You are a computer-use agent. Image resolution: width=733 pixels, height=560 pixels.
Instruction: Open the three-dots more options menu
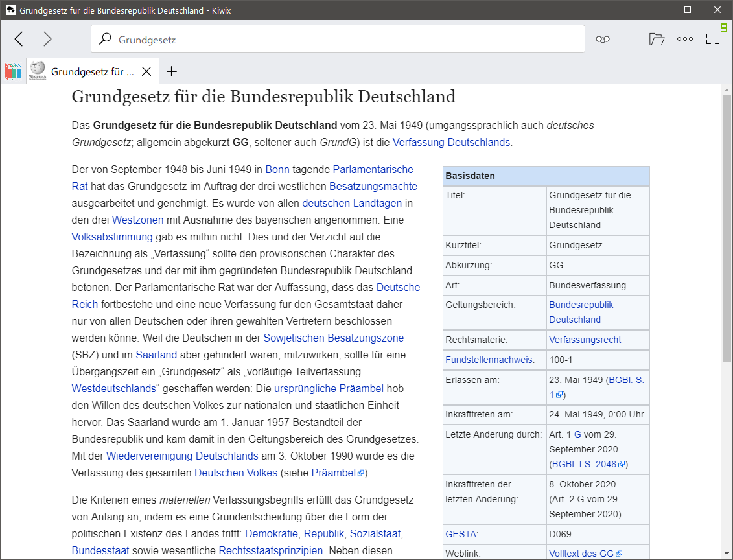(685, 39)
